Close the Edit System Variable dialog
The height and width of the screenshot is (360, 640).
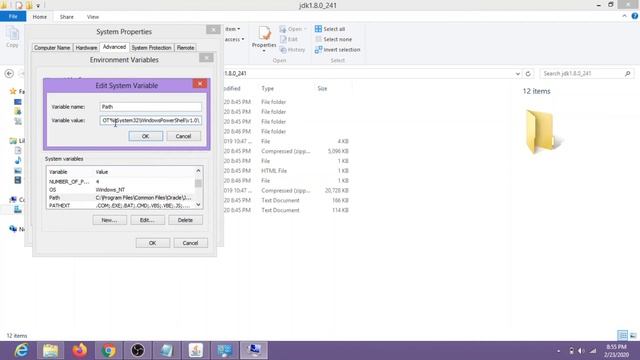pyautogui.click(x=200, y=84)
